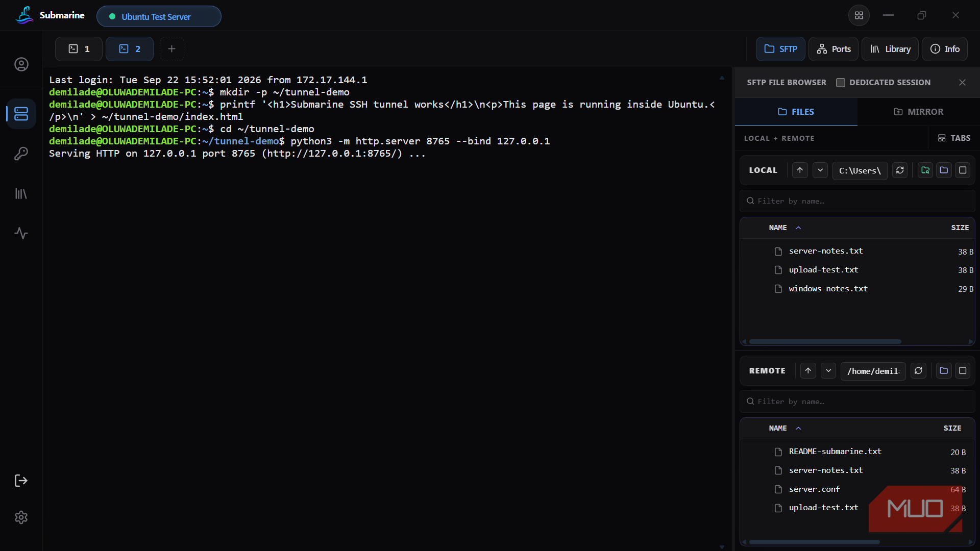Select the FILES tab
The width and height of the screenshot is (980, 551).
tap(796, 112)
